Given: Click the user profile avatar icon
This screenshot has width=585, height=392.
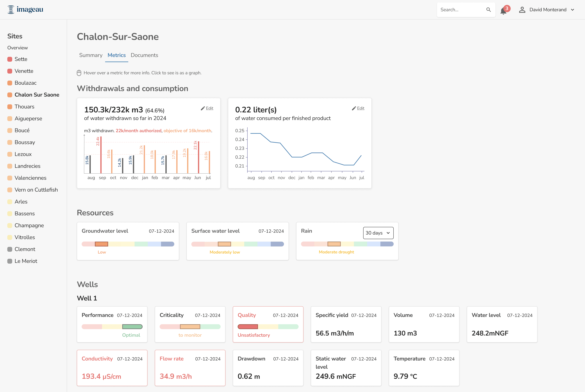Looking at the screenshot, I should click(x=522, y=10).
